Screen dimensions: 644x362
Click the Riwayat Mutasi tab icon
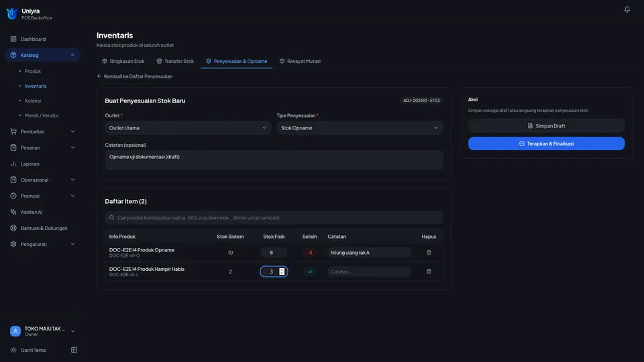[x=282, y=61]
